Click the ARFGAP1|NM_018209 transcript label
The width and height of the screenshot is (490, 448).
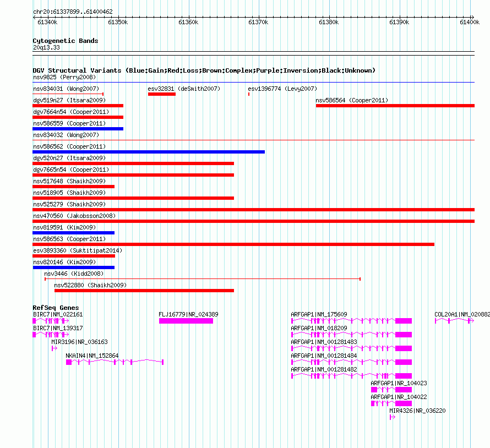click(x=319, y=328)
